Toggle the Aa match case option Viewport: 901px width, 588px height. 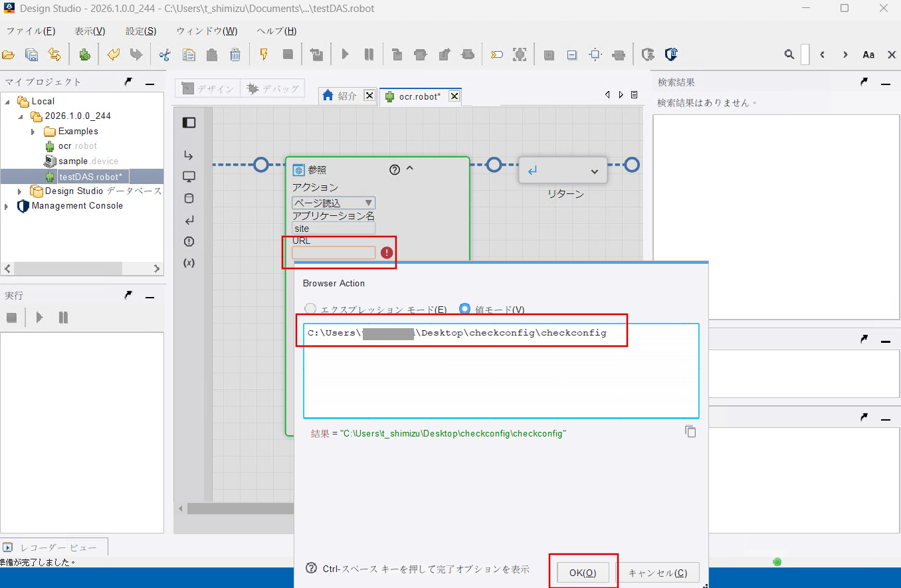[x=868, y=54]
